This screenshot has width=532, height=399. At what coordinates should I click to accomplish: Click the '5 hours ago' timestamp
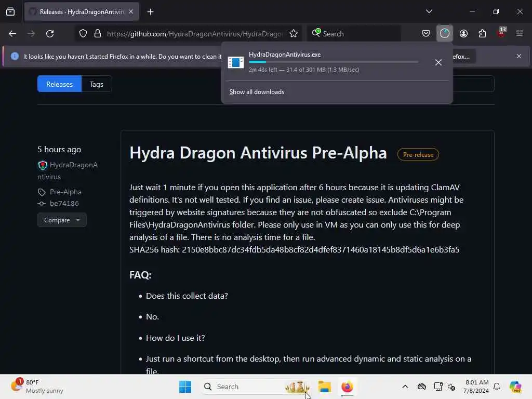59,150
